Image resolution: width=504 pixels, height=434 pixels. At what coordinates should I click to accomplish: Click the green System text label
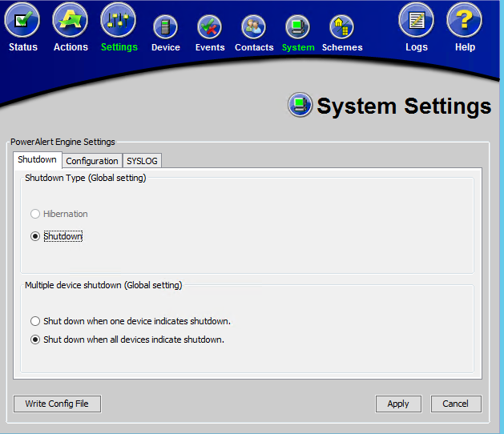[x=298, y=47]
